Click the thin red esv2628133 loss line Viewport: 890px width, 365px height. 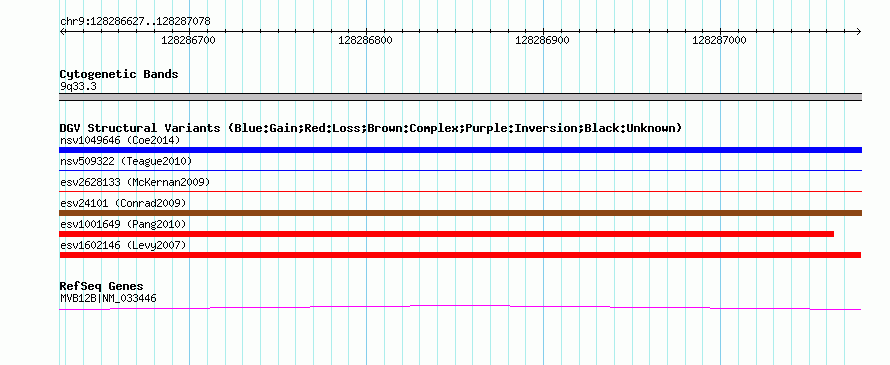[460, 191]
